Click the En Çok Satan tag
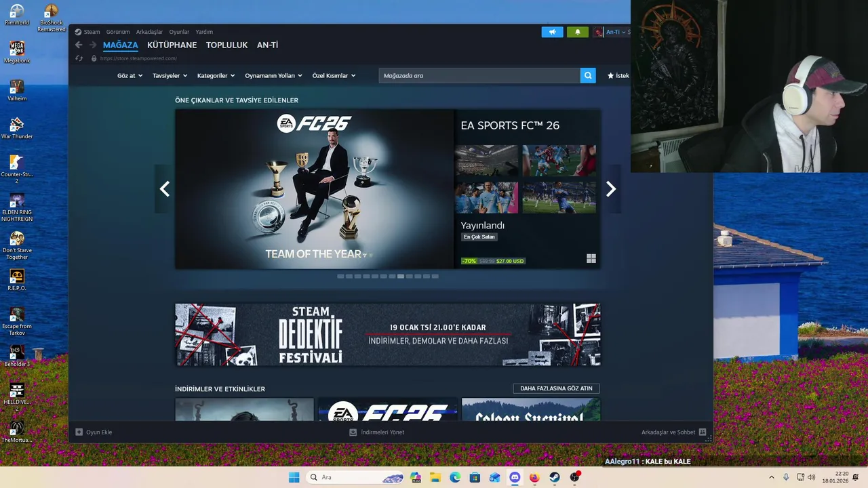 click(x=479, y=237)
